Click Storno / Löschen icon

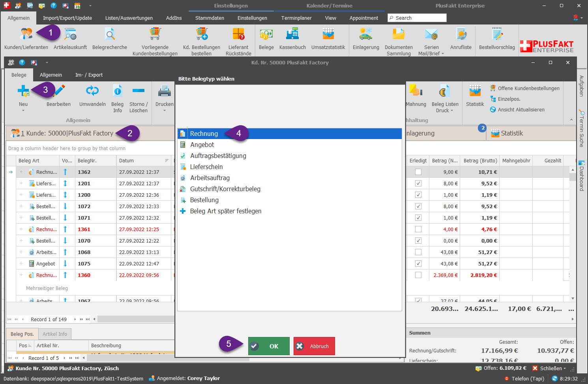coord(139,91)
